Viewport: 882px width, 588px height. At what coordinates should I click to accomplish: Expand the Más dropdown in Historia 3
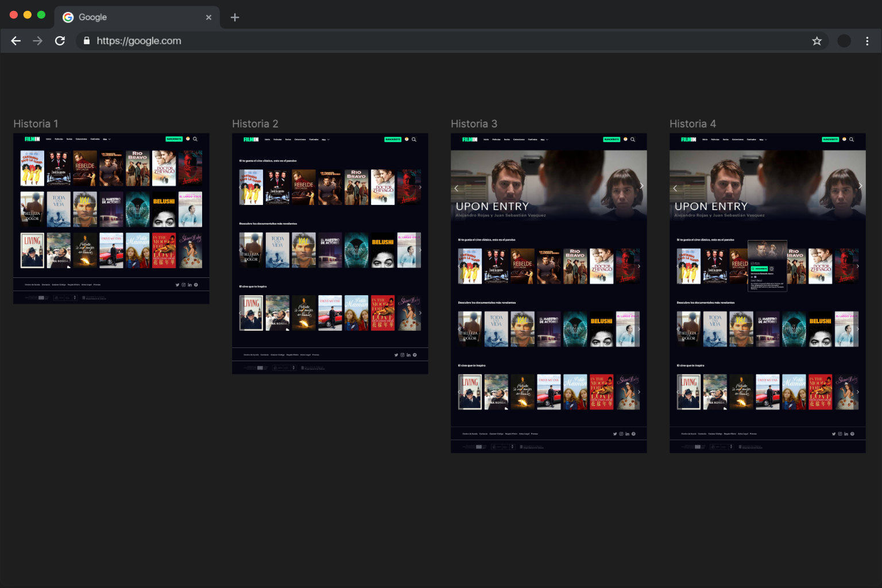544,139
